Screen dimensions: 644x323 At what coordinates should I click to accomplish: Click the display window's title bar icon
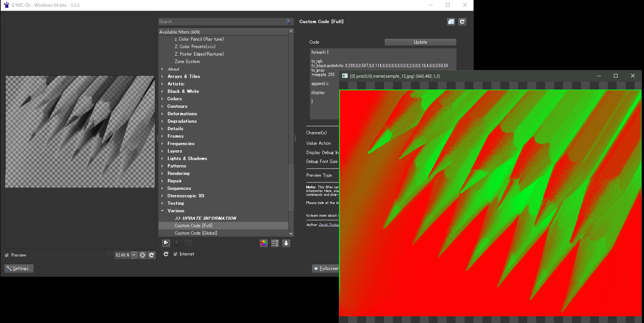tap(345, 76)
